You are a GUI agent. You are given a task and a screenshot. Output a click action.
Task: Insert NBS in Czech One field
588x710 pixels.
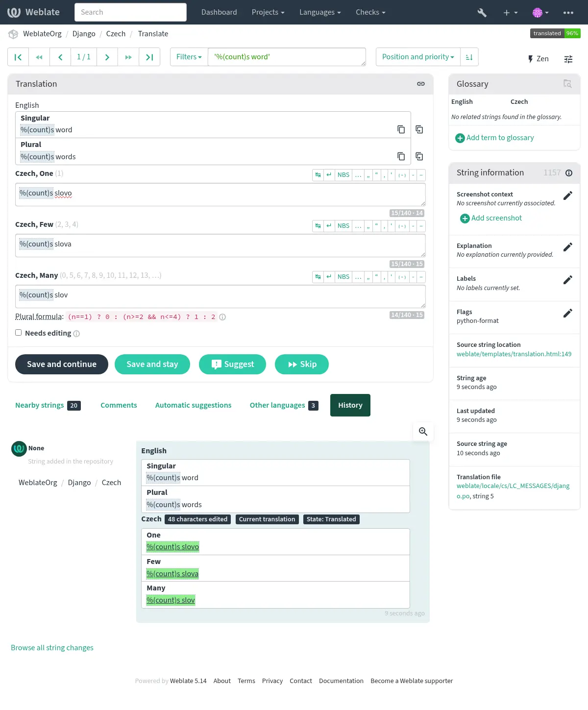pos(343,175)
